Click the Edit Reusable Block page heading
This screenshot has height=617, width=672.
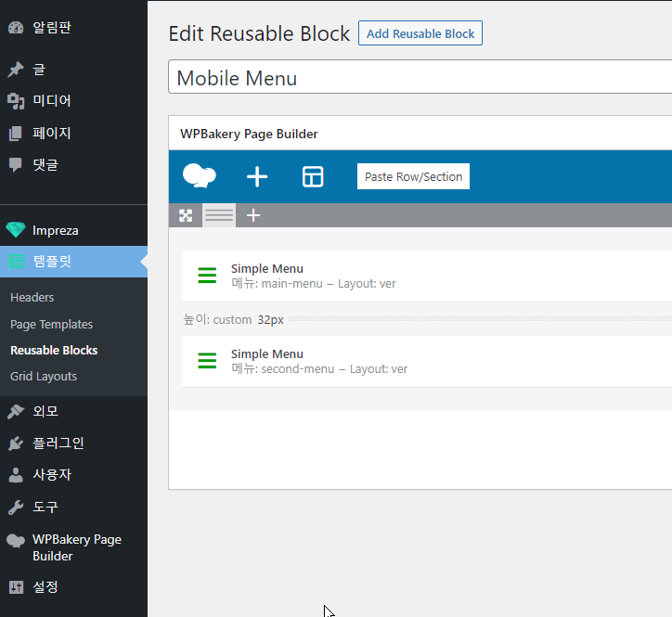(259, 33)
